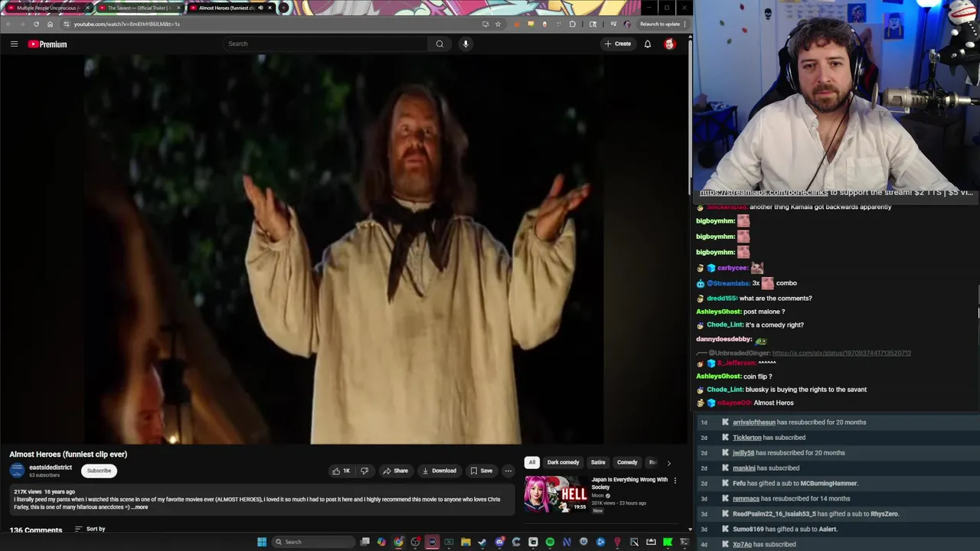The width and height of the screenshot is (980, 551).
Task: Open eastsidedistrict channel avatar
Action: pyautogui.click(x=17, y=471)
